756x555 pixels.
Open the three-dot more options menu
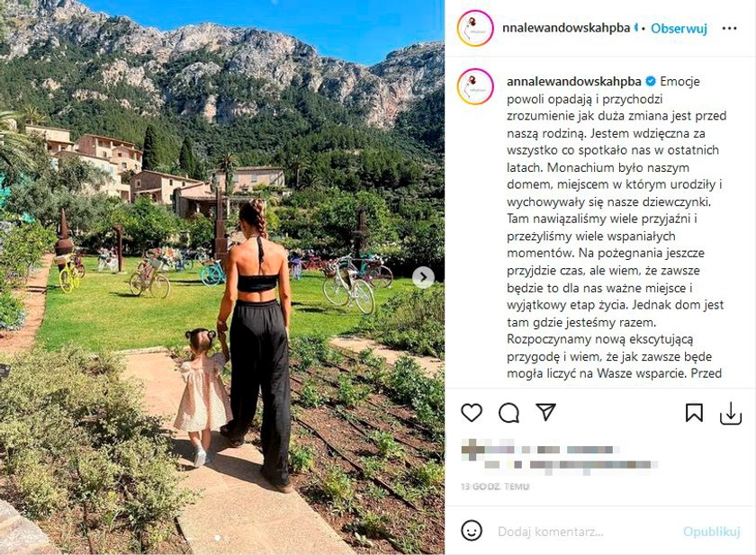pyautogui.click(x=729, y=29)
